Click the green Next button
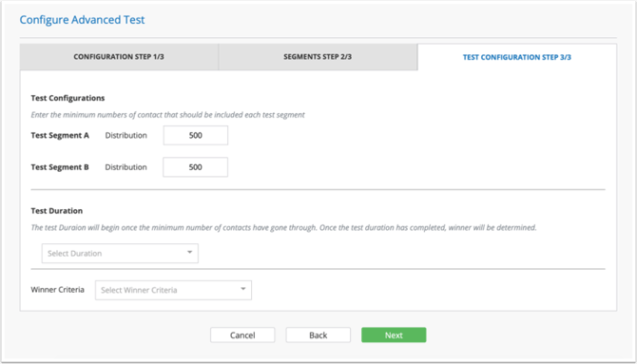 click(394, 335)
